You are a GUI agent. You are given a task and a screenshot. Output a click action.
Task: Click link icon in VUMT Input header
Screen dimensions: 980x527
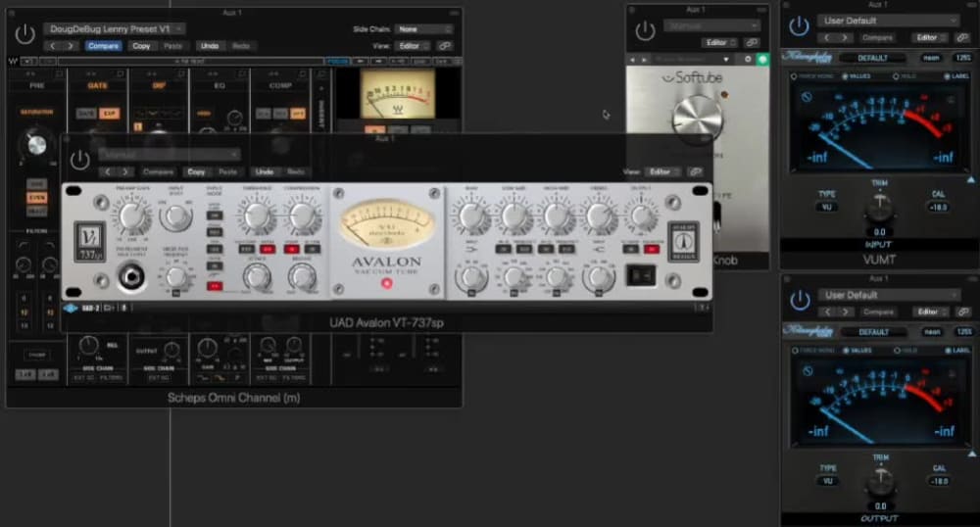coord(962,38)
